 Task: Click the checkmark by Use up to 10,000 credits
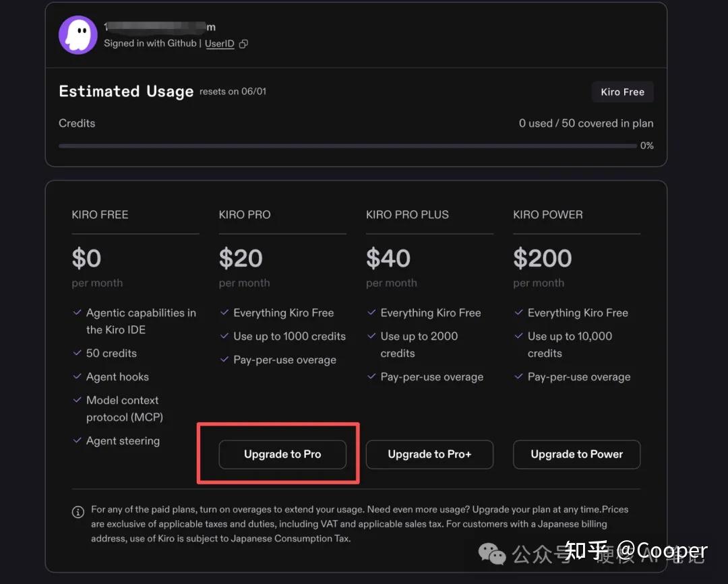518,335
